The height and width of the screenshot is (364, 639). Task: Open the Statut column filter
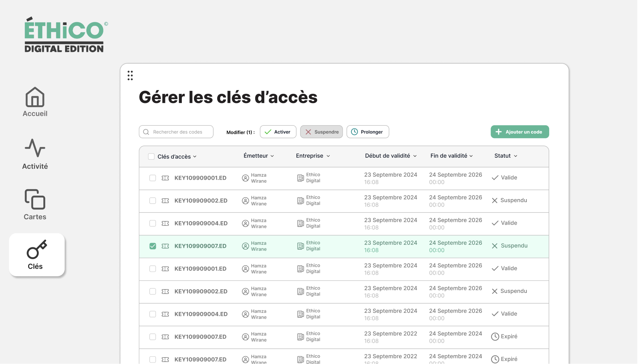tap(516, 156)
